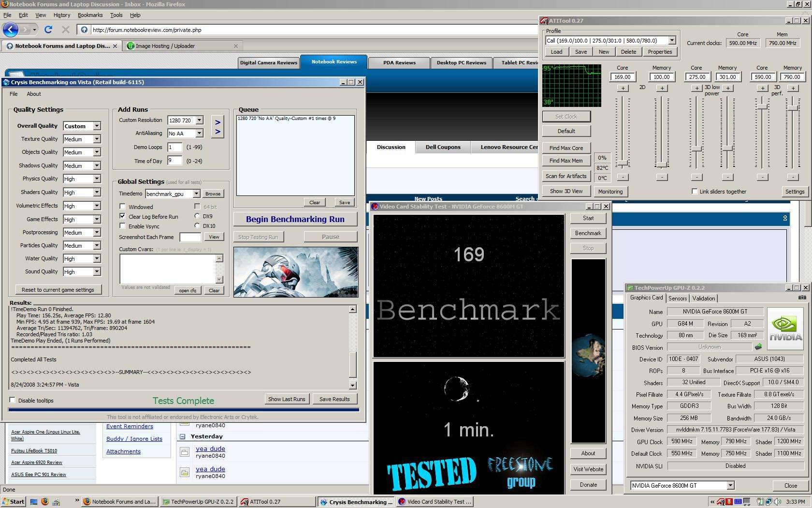Go back with Firefox back arrow

[11, 30]
